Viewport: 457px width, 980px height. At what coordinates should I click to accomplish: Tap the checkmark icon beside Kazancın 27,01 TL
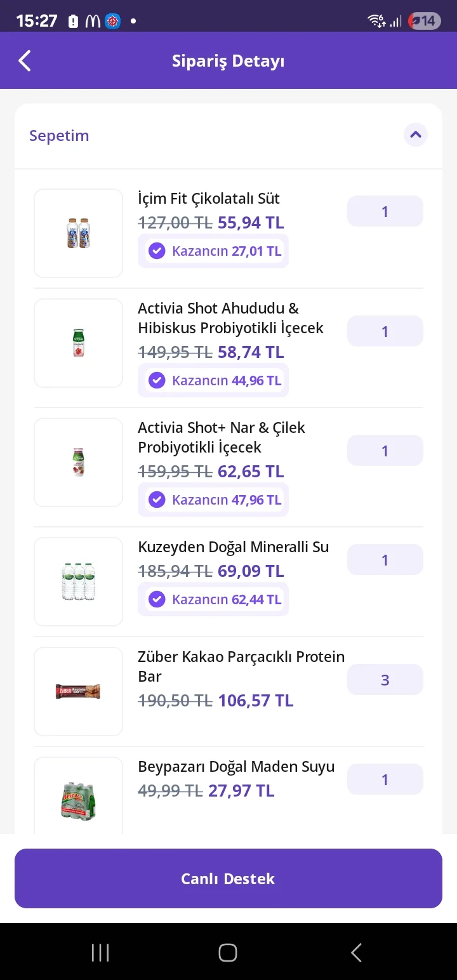coord(157,251)
